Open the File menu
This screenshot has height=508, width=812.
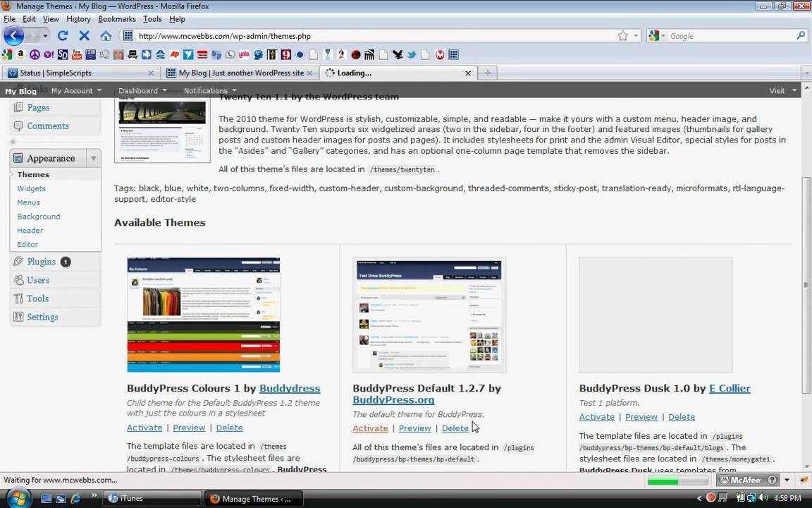[x=9, y=19]
